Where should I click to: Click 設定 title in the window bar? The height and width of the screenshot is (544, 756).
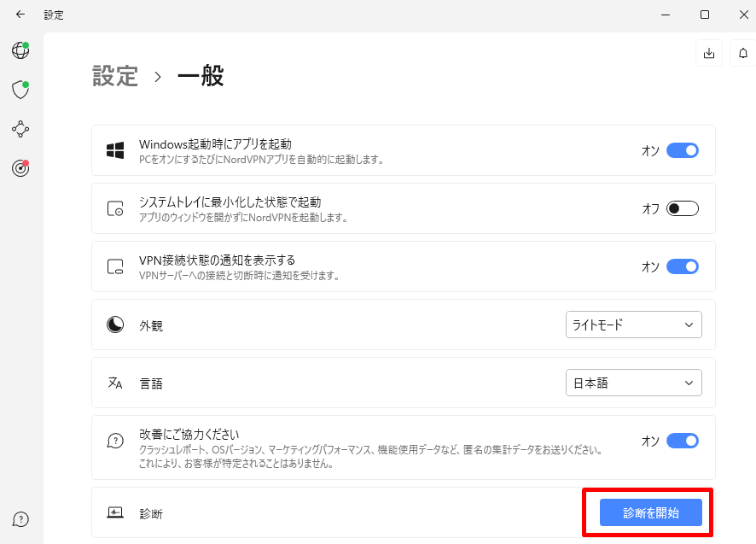[54, 15]
